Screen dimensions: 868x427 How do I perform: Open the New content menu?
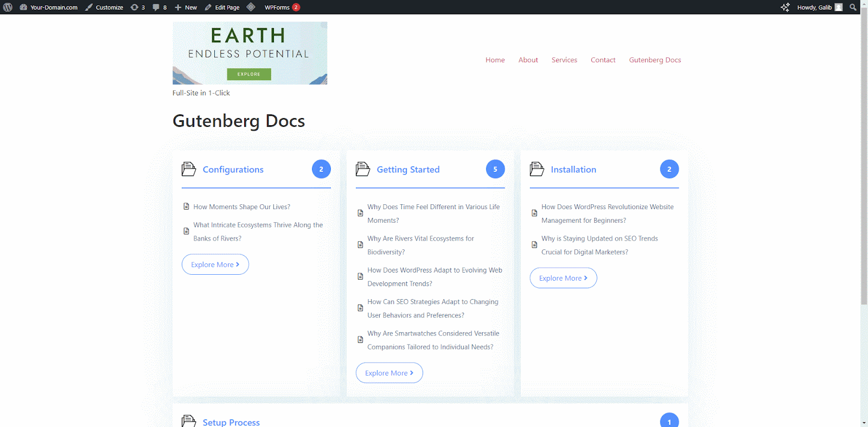tap(186, 7)
